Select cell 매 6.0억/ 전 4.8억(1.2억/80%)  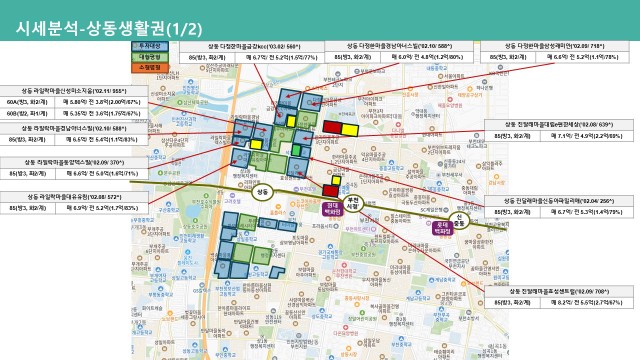[x=427, y=57]
